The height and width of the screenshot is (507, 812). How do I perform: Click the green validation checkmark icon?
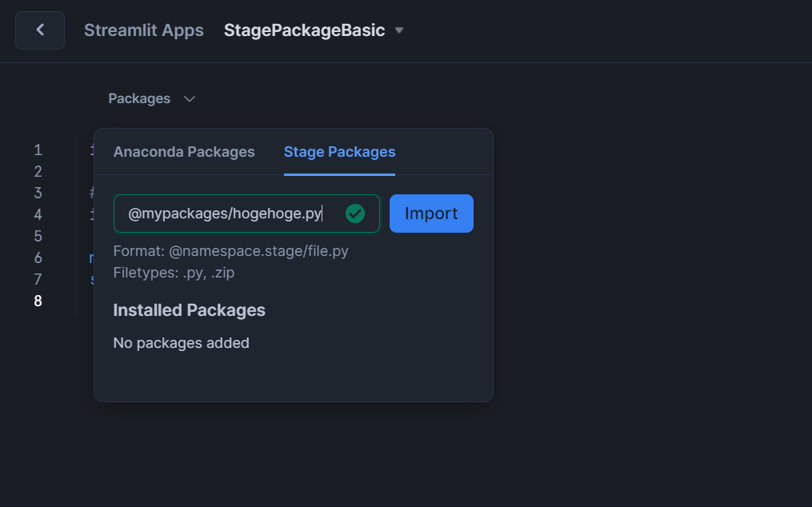[x=355, y=214]
